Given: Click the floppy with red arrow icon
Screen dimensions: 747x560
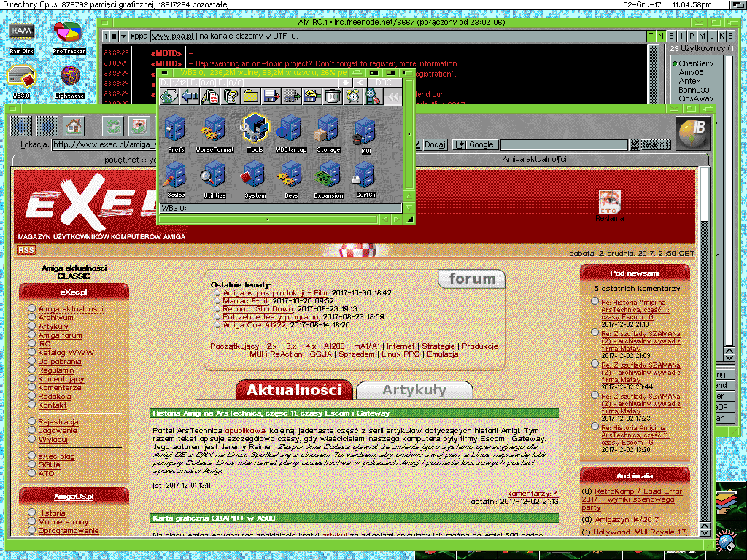Looking at the screenshot, I should tap(271, 97).
